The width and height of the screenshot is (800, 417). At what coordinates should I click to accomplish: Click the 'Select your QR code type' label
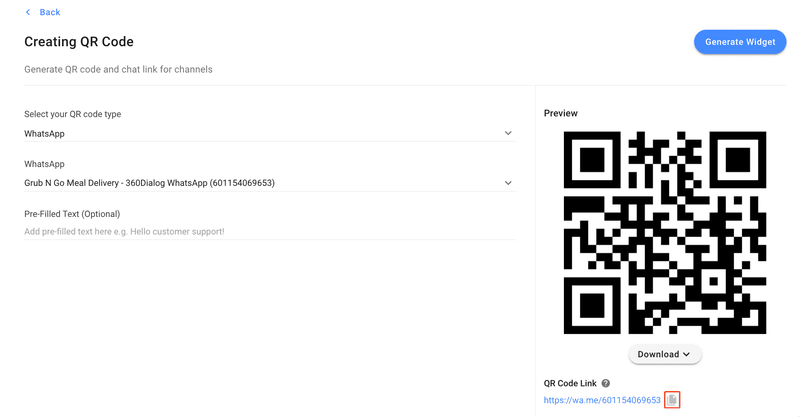coord(72,114)
